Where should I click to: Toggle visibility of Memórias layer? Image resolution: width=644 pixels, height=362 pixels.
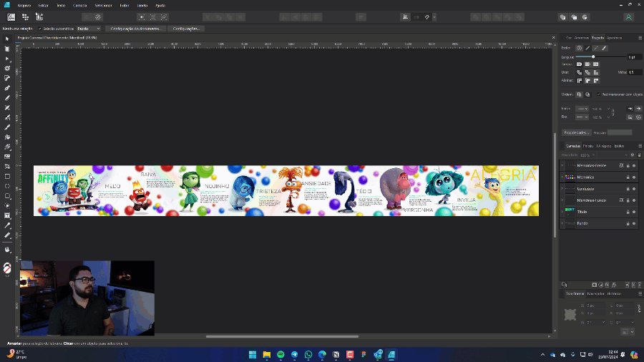(x=634, y=177)
